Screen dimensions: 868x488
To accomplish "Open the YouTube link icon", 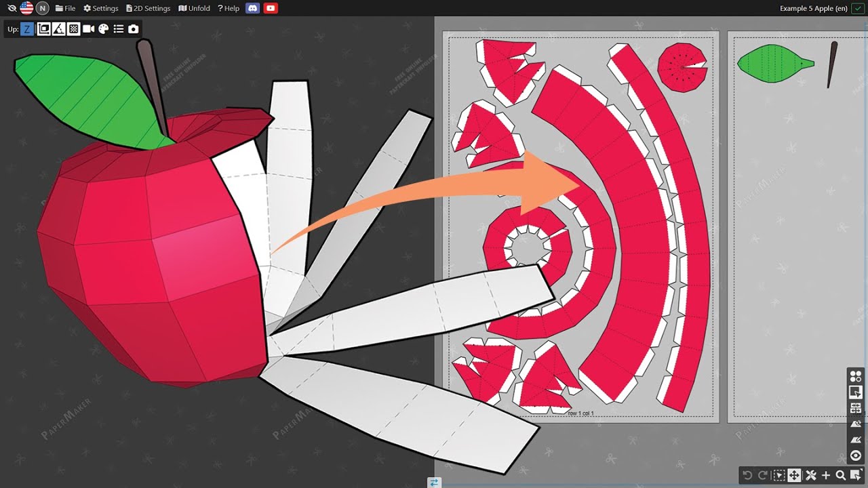I will [x=271, y=8].
